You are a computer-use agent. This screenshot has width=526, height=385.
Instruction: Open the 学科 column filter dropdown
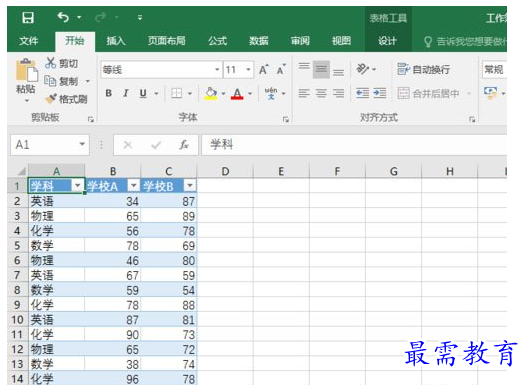[77, 185]
